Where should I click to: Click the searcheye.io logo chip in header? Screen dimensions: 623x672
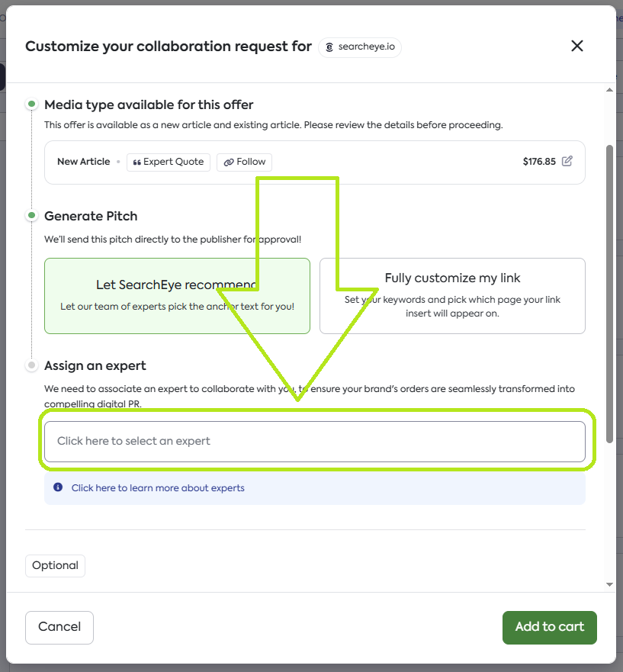coord(360,47)
